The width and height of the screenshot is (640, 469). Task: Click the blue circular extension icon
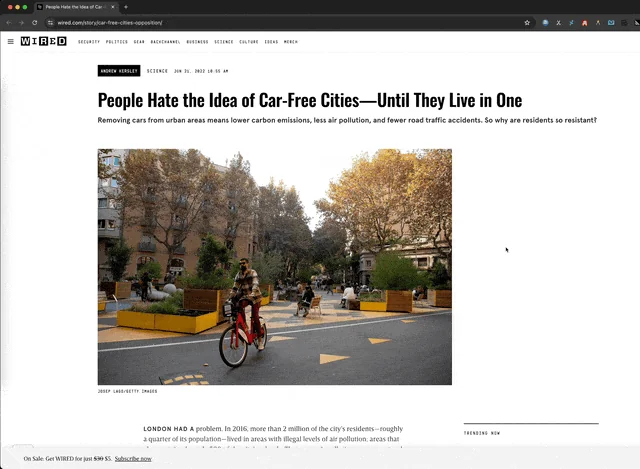[545, 23]
